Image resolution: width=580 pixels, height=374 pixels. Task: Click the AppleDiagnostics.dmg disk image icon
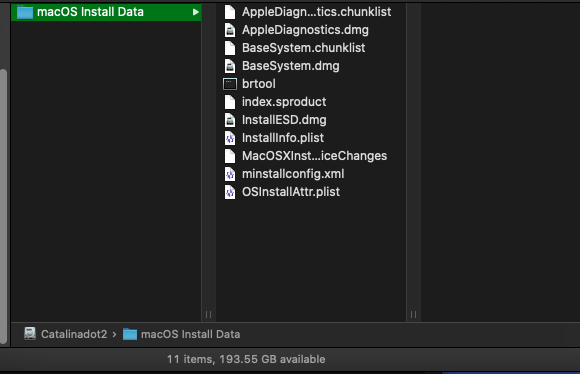click(x=230, y=30)
